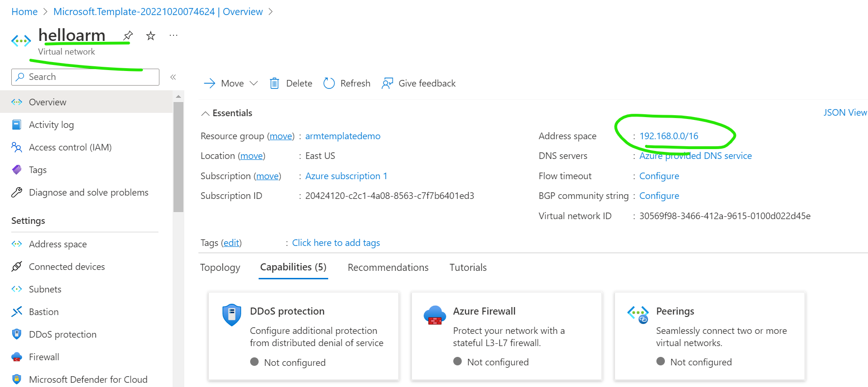Click edit link next to Tags
Viewport: 868px width, 387px height.
[x=231, y=243]
